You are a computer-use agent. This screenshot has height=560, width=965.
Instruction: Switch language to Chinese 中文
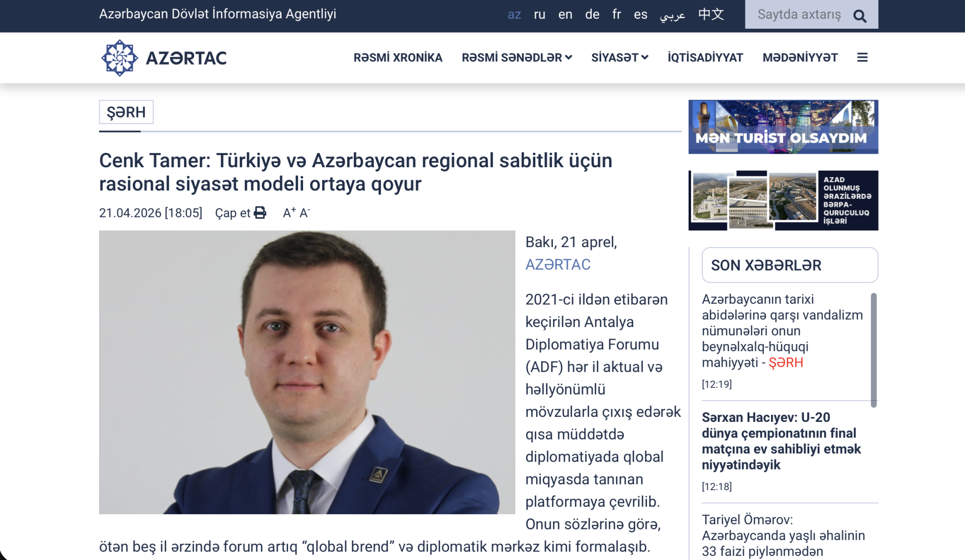pos(711,15)
